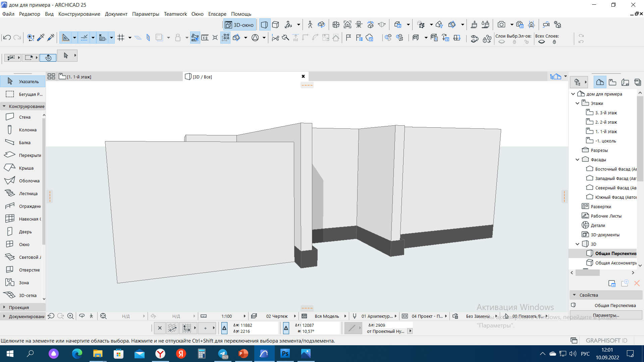Toggle the Слои Выбр.Эл-ов eye icon
Screen dimensions: 644x362
[501, 42]
